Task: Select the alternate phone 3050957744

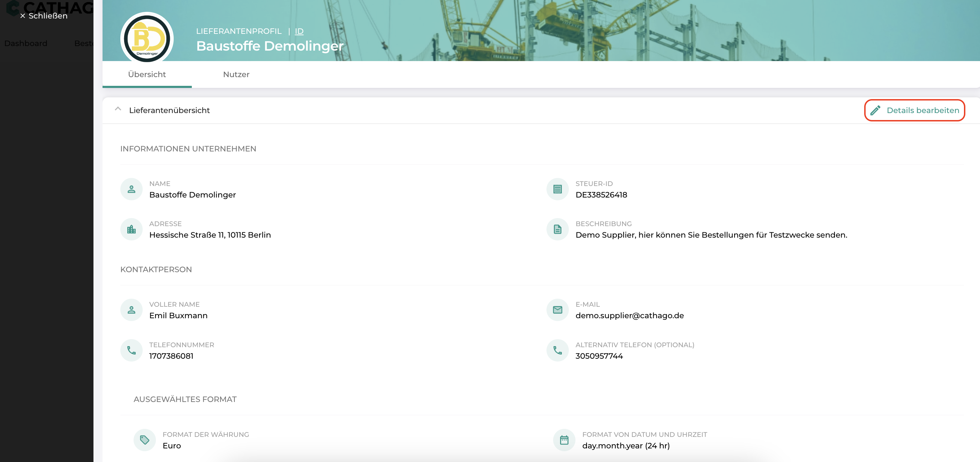Action: [x=599, y=356]
